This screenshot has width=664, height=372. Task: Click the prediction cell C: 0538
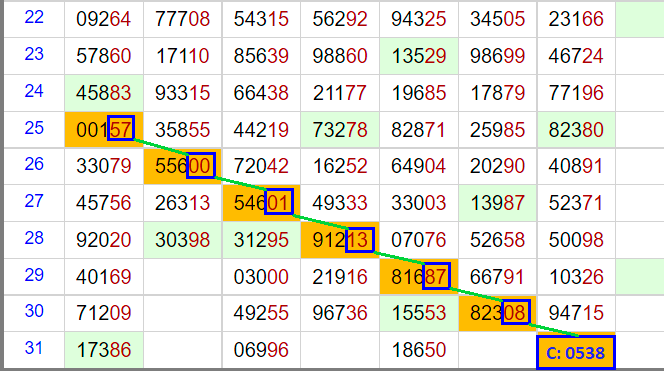[x=576, y=353]
